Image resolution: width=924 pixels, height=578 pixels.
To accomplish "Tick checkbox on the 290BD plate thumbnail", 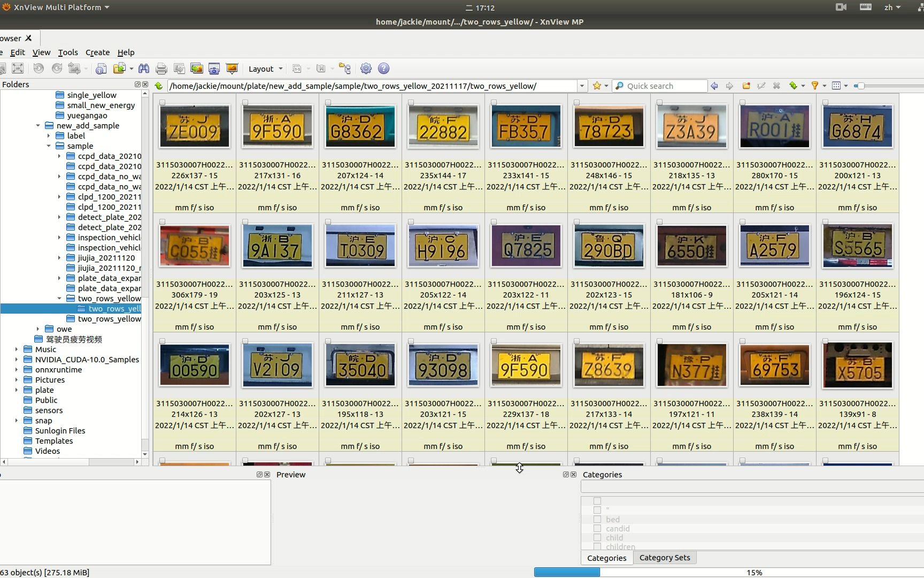I will tap(577, 222).
